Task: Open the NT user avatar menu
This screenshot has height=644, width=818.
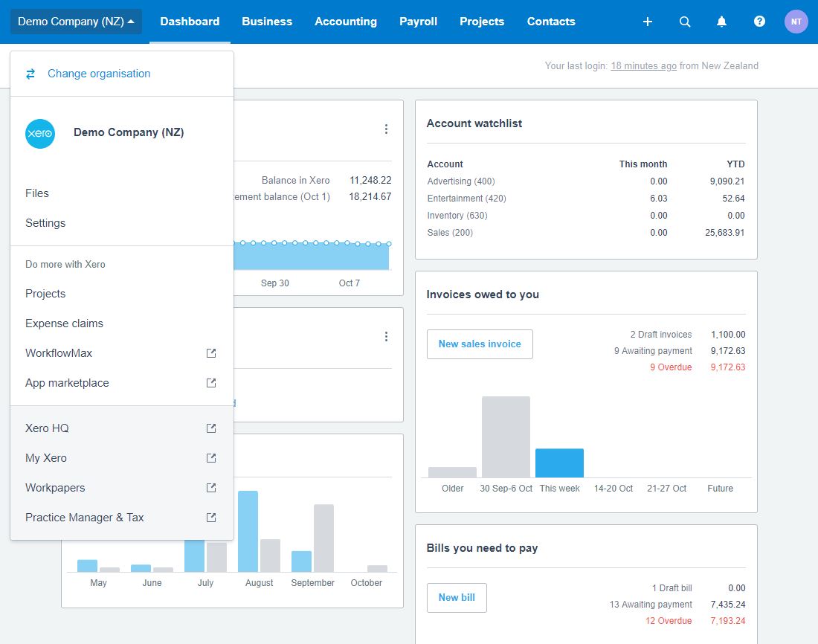Action: 796,22
